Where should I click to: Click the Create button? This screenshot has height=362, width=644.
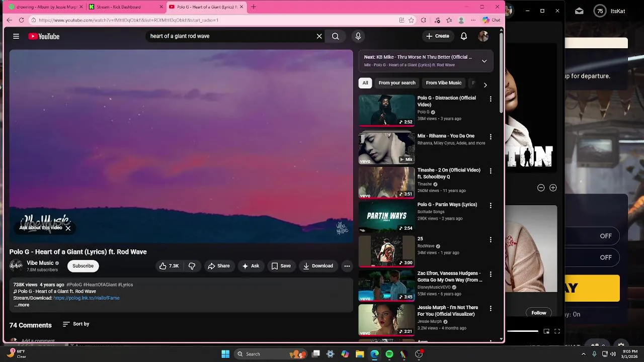(x=437, y=36)
